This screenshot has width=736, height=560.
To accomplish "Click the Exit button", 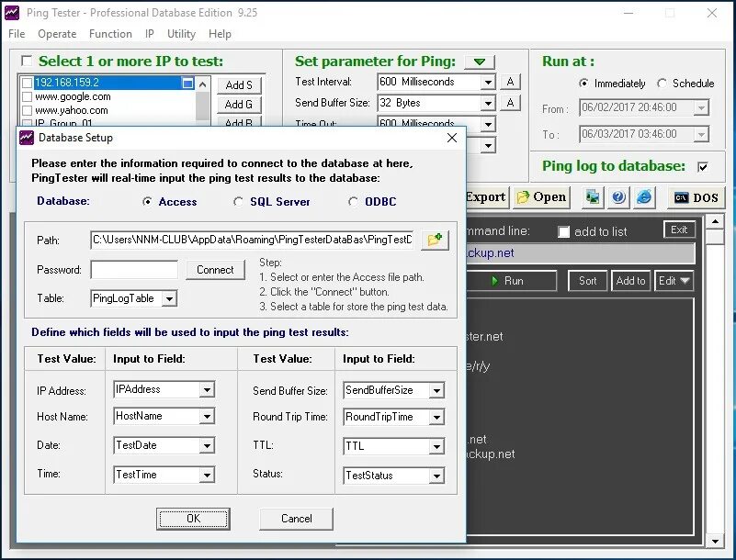I will coord(679,230).
